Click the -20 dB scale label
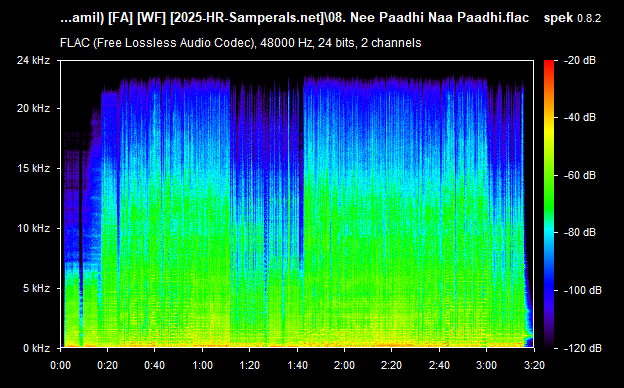 tap(580, 60)
